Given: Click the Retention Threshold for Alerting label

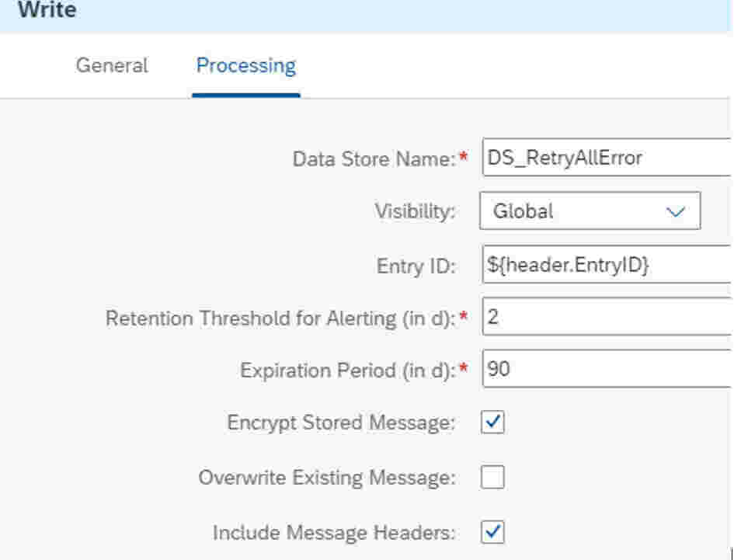Looking at the screenshot, I should coord(280,318).
